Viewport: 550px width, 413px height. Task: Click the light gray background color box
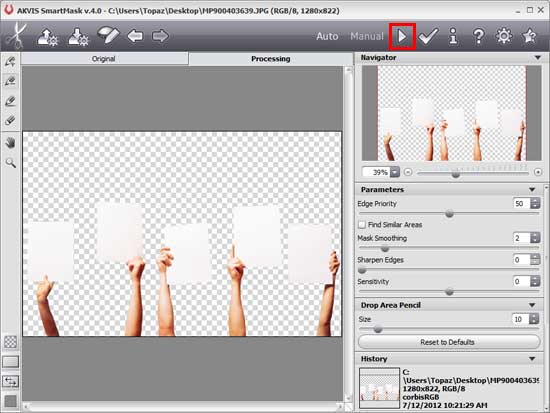tap(10, 362)
